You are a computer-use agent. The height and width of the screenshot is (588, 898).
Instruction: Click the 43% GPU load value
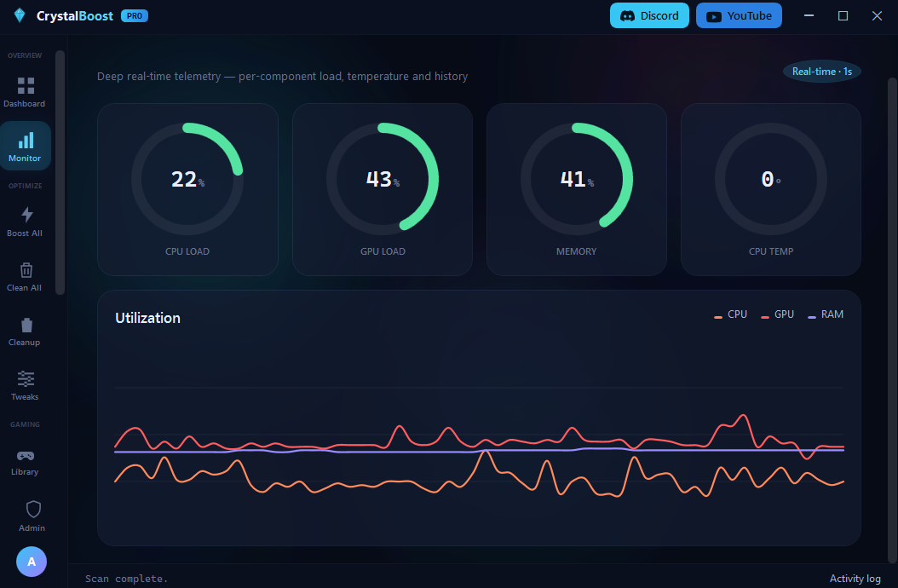coord(383,179)
